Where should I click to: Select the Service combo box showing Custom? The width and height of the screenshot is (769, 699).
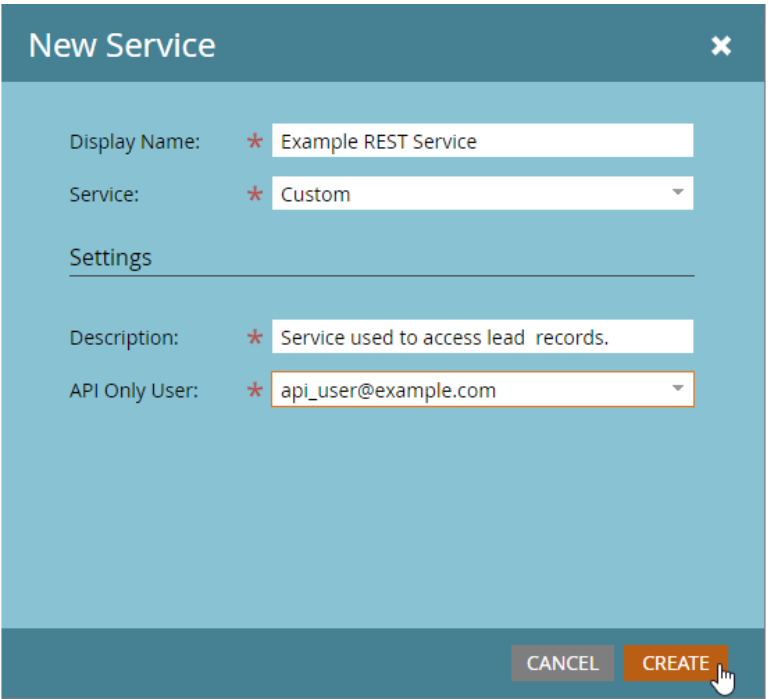[483, 193]
